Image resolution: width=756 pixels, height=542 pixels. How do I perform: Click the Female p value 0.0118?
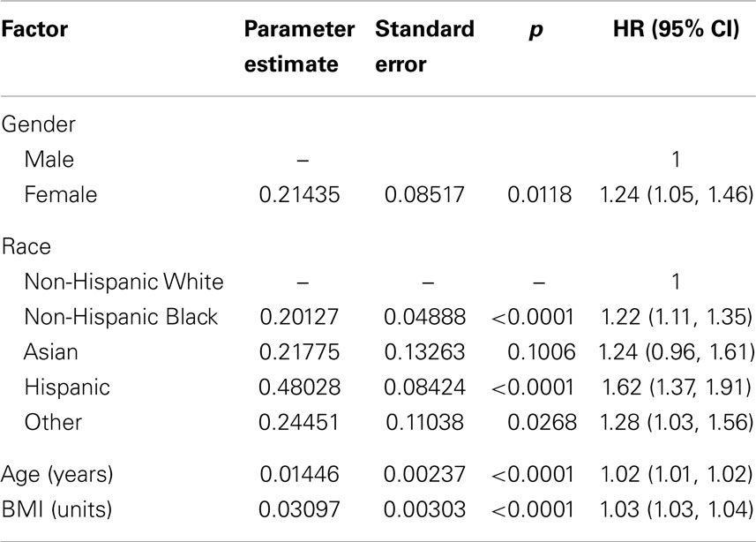pos(540,195)
